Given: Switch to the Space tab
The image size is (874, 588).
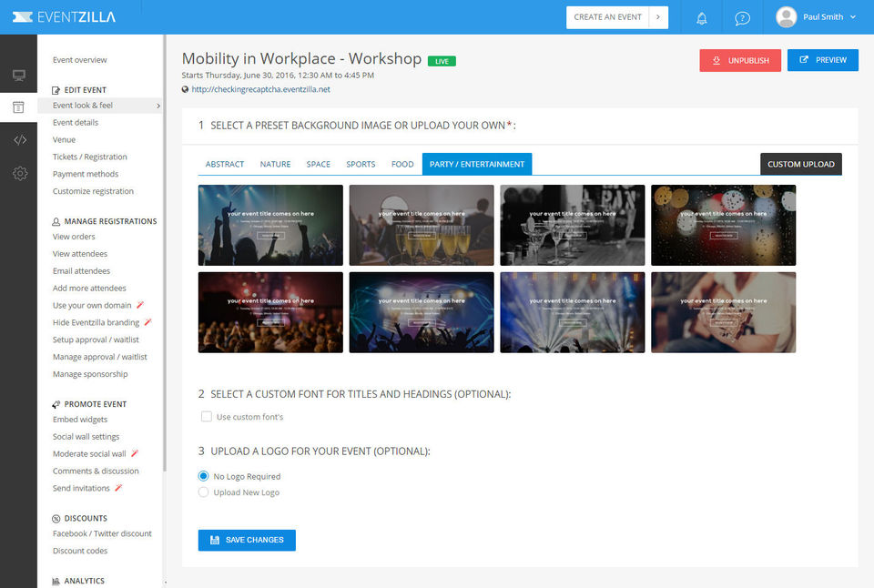Looking at the screenshot, I should click(x=319, y=165).
